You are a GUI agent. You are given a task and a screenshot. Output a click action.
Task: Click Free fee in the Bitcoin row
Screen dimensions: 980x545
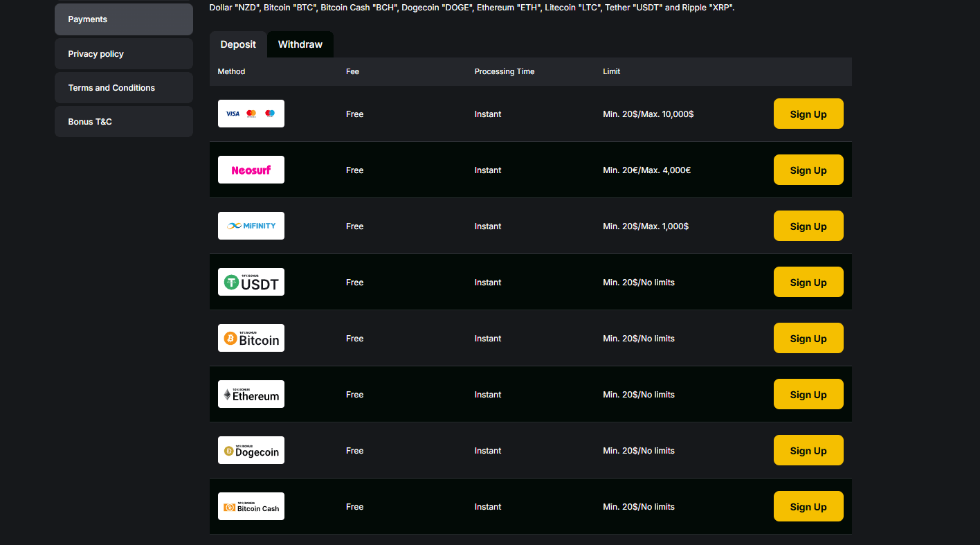[x=354, y=339]
